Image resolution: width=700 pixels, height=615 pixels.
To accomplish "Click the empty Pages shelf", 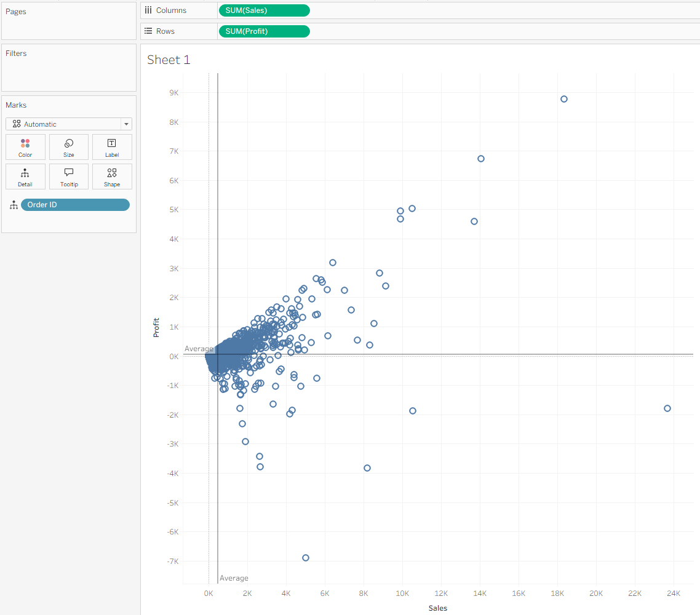I will pyautogui.click(x=69, y=28).
